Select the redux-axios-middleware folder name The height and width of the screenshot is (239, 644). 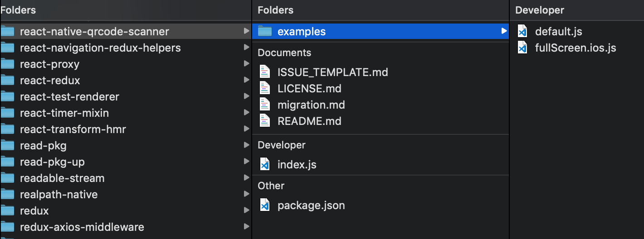point(82,227)
